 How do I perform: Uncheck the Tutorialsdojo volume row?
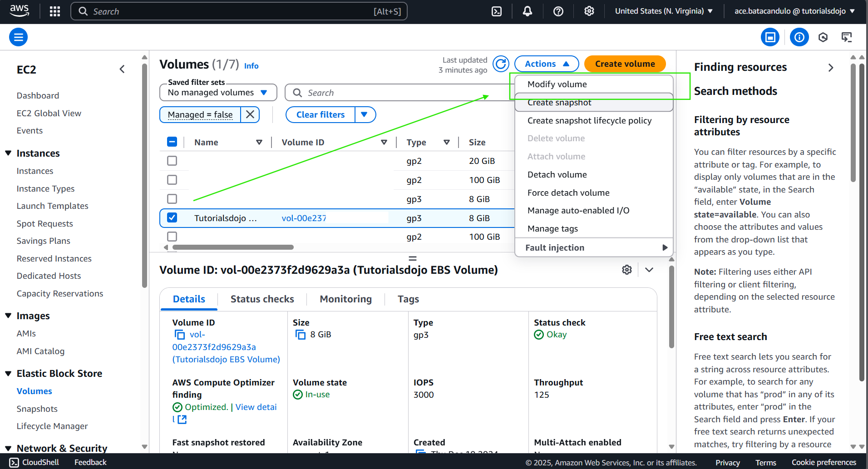(172, 217)
